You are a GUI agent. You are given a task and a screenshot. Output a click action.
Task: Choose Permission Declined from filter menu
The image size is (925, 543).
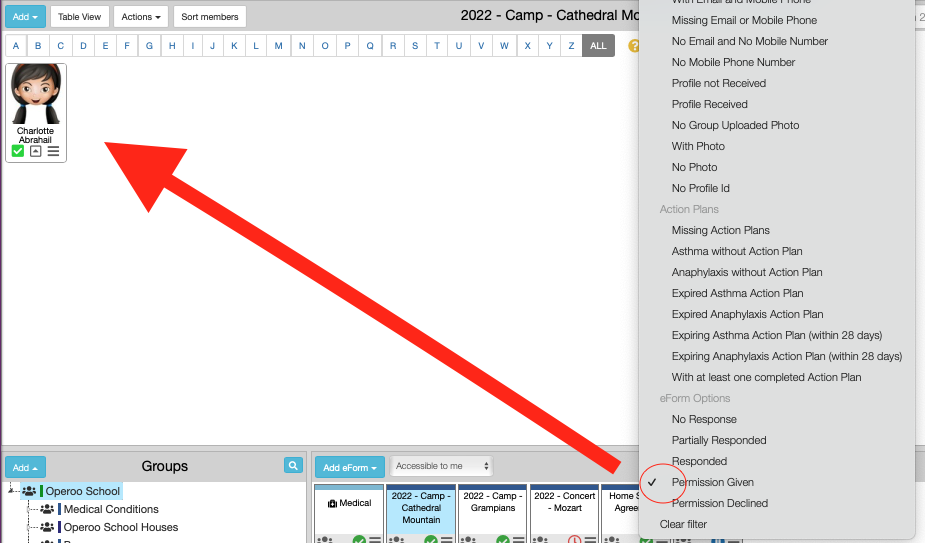pyautogui.click(x=719, y=503)
